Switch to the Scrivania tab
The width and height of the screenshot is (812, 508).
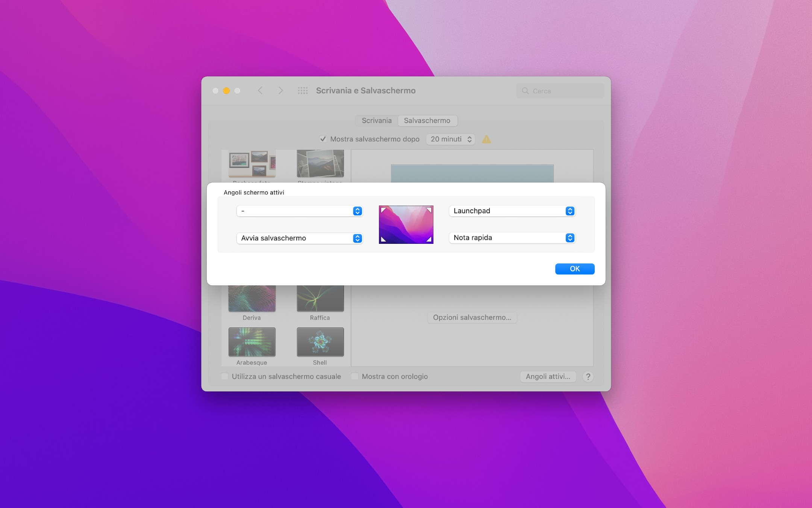[376, 120]
